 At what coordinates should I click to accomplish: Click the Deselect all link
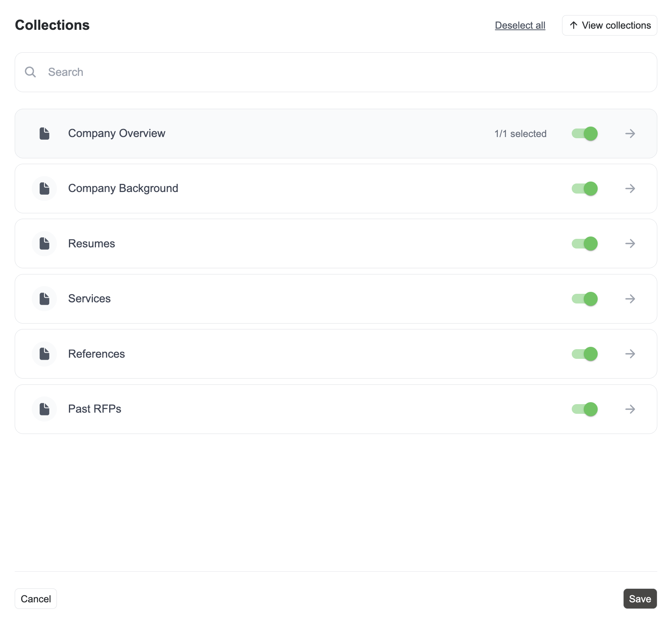520,26
